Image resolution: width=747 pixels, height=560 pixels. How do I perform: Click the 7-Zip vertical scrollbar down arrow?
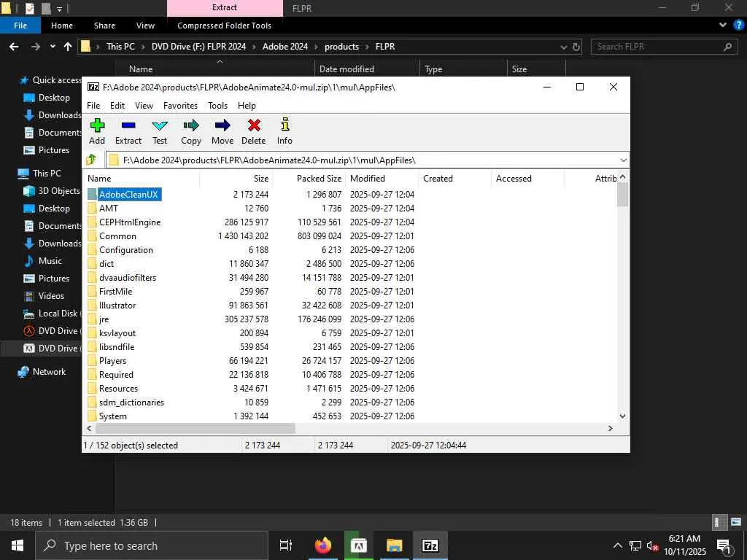click(x=622, y=416)
